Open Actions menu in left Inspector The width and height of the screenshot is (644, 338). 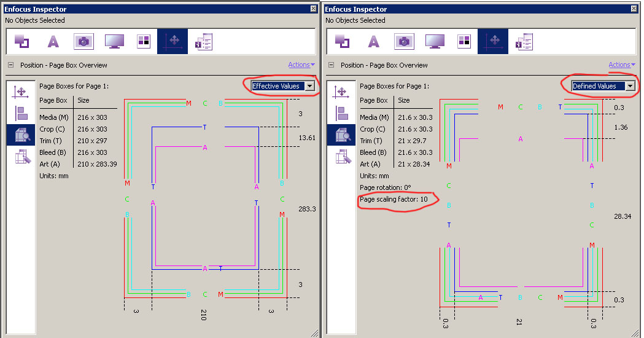click(301, 65)
